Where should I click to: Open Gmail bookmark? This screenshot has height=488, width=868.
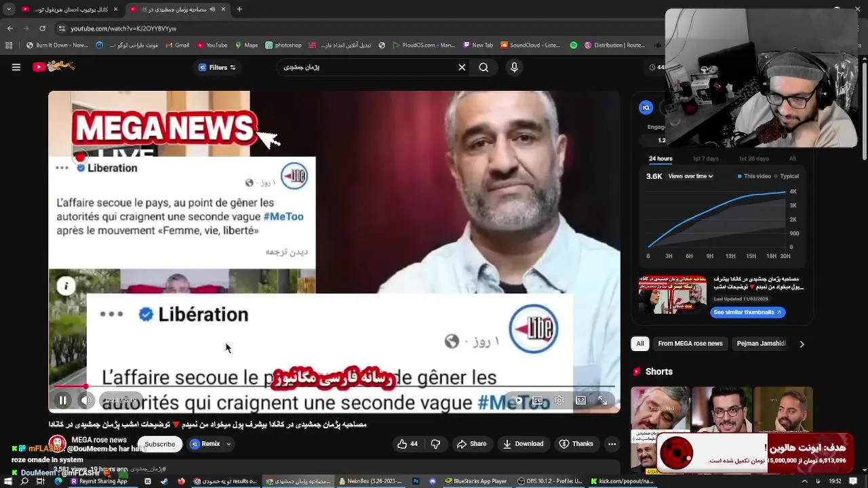click(177, 45)
